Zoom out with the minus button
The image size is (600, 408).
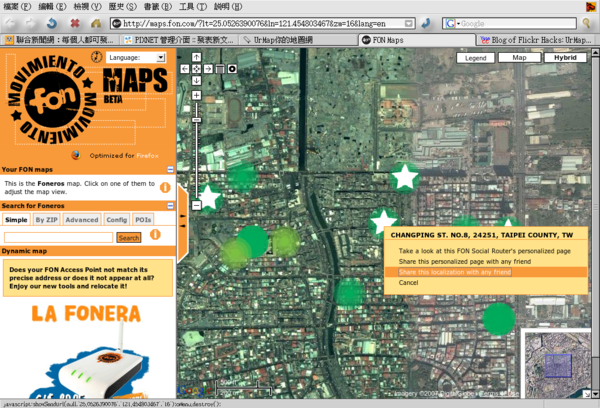tap(196, 206)
